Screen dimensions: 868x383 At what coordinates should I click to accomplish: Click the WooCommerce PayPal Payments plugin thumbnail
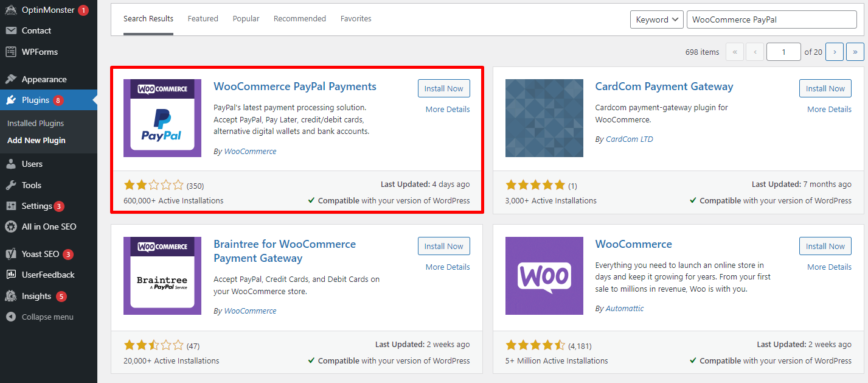[162, 118]
